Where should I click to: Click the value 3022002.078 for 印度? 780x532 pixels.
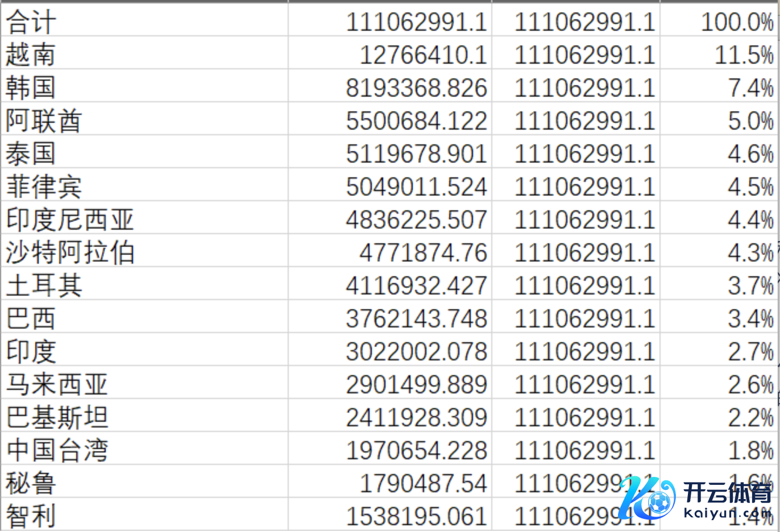pyautogui.click(x=416, y=352)
